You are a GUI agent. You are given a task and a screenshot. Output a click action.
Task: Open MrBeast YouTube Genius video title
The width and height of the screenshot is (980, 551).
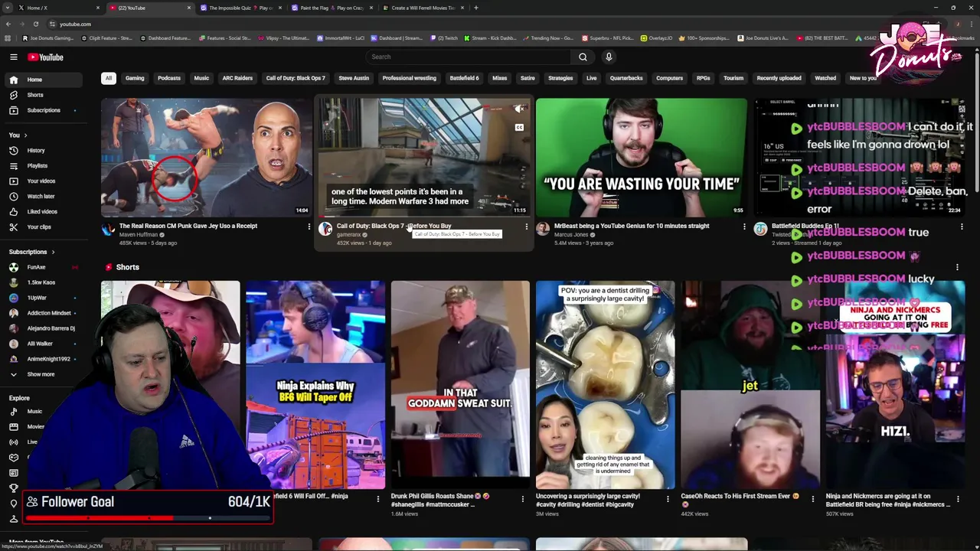click(632, 226)
